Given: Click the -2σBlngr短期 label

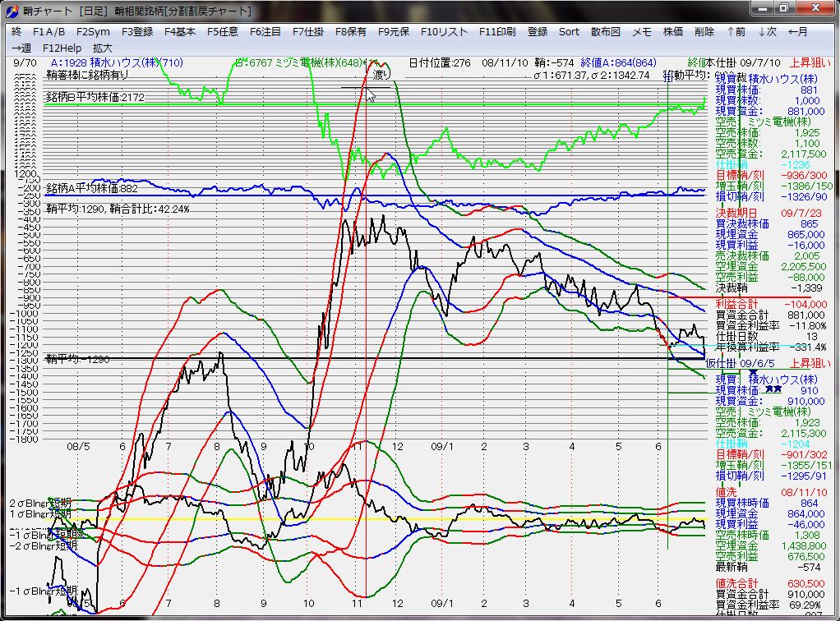Looking at the screenshot, I should [x=44, y=545].
